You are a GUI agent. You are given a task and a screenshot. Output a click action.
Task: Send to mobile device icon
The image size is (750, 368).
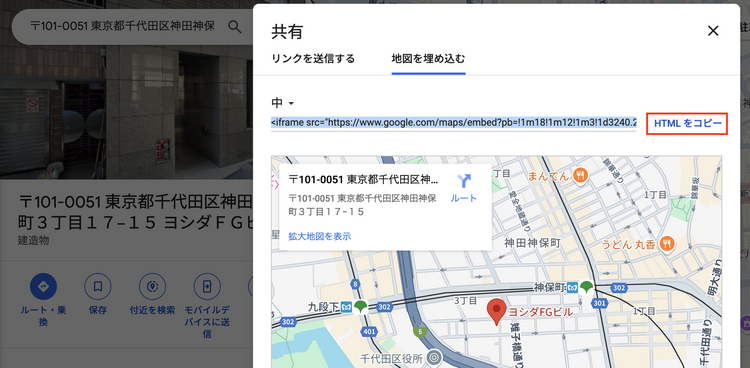pos(207,287)
